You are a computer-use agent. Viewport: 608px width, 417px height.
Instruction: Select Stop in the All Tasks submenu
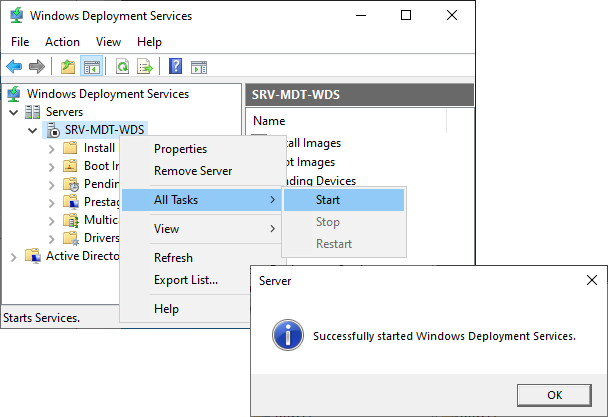coord(344,222)
